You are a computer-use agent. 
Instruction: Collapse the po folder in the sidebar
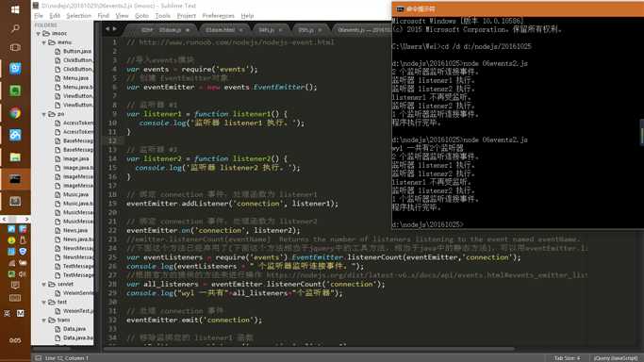(x=44, y=114)
